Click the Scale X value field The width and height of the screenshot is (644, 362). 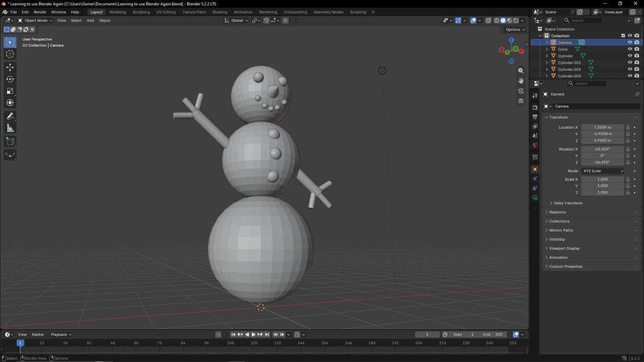point(603,179)
